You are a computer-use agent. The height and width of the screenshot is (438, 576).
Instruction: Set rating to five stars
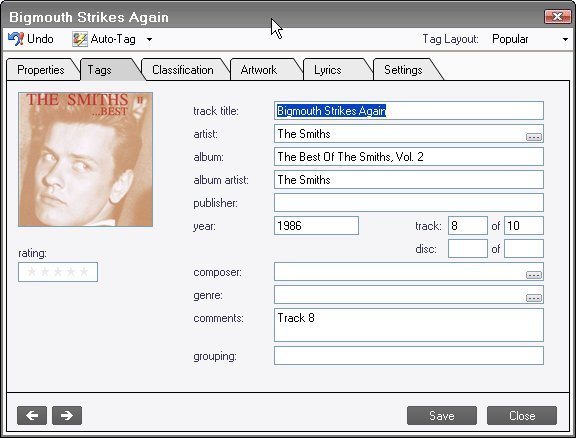click(84, 272)
